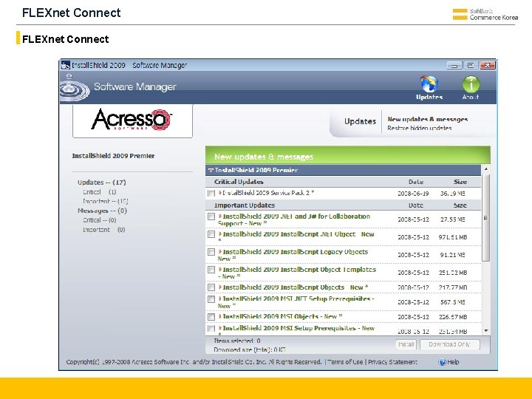532x399 pixels.
Task: Click the InstallShield title bar app icon
Action: point(66,65)
